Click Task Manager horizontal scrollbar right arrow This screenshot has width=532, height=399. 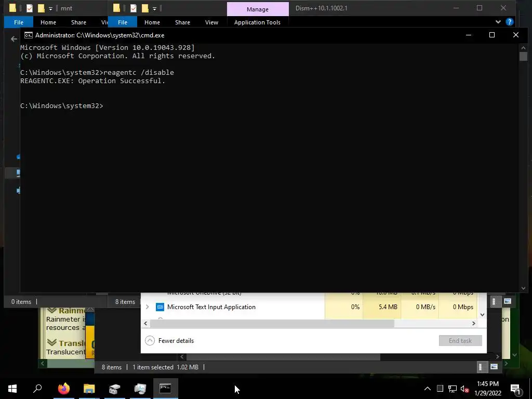pos(474,323)
